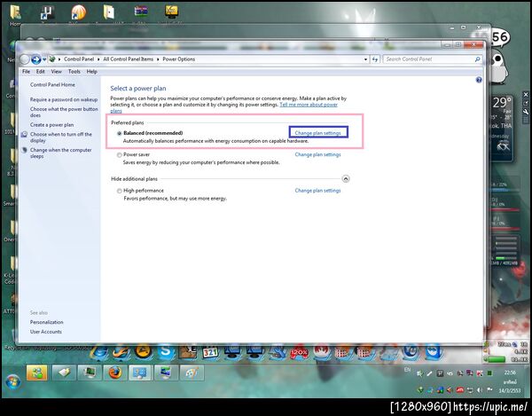Change plan settings for Power saver
The width and height of the screenshot is (532, 416).
tap(318, 154)
